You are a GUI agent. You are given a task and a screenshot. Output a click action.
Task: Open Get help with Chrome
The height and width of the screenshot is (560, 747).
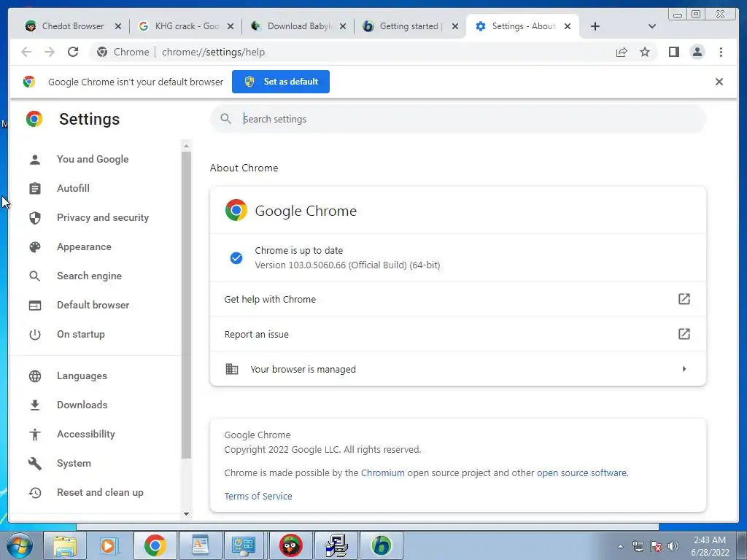458,299
